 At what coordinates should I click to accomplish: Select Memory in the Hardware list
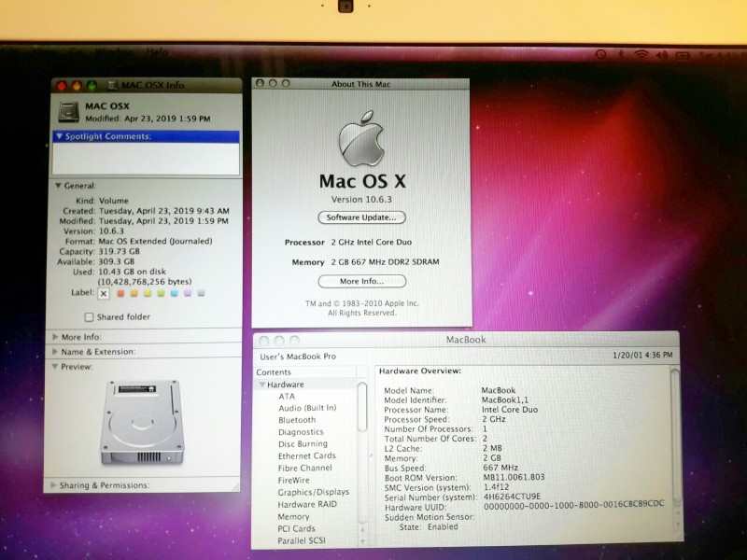point(293,517)
